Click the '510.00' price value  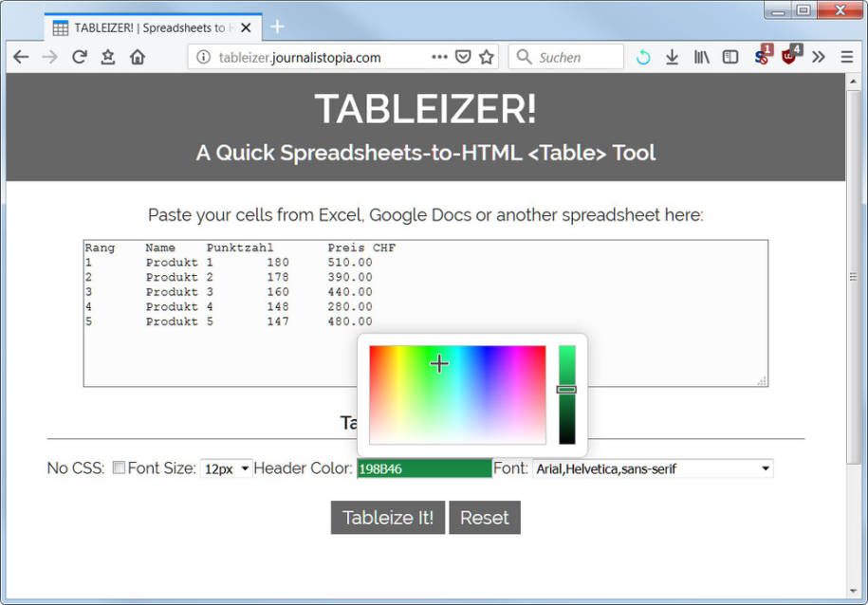pyautogui.click(x=350, y=263)
